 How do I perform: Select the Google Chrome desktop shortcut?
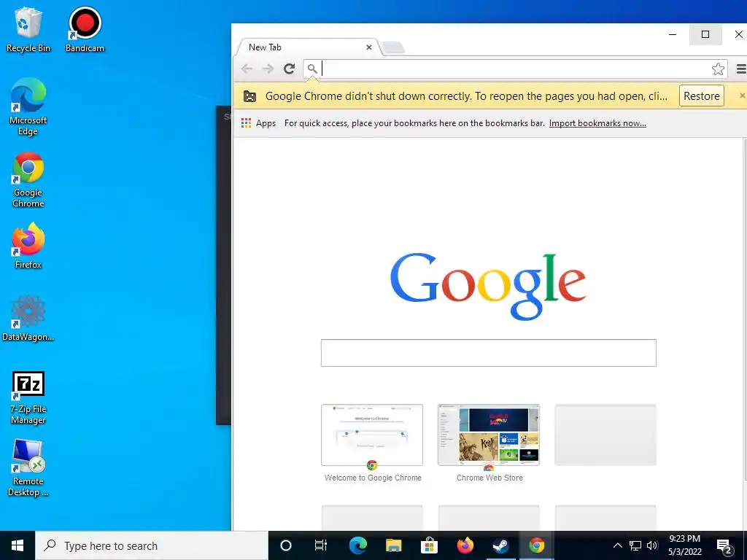click(x=28, y=179)
